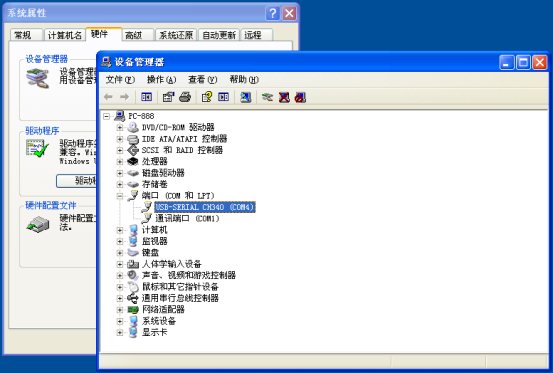Viewport: 553px width, 373px height.
Task: Expand the 存储卷 node
Action: [x=120, y=184]
